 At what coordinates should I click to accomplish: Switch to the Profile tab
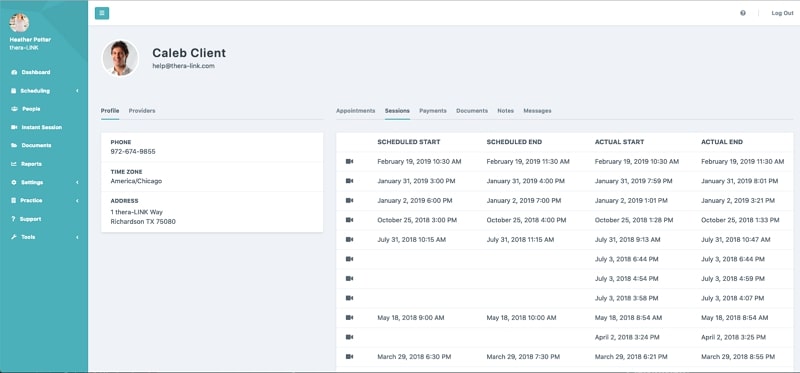[x=110, y=111]
